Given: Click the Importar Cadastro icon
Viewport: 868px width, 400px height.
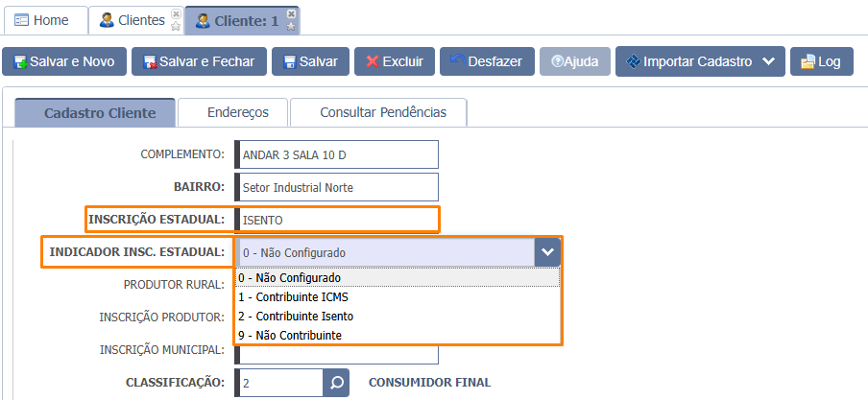Looking at the screenshot, I should (x=632, y=61).
